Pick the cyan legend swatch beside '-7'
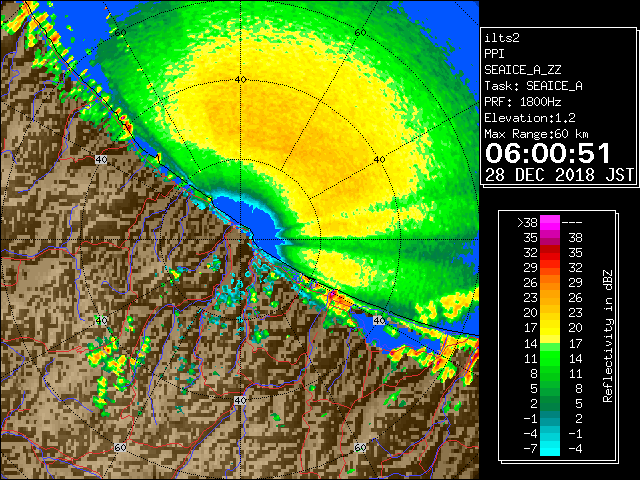This screenshot has height=480, width=640. [550, 449]
